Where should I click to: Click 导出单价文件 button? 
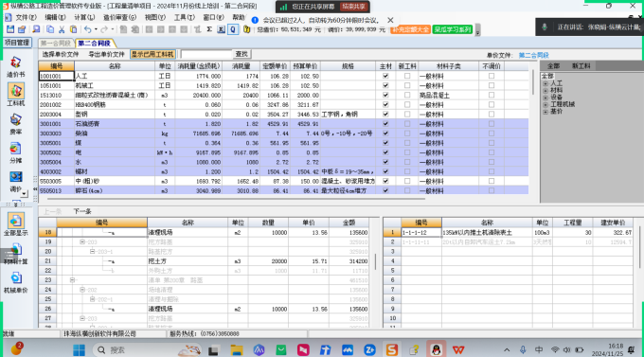106,54
